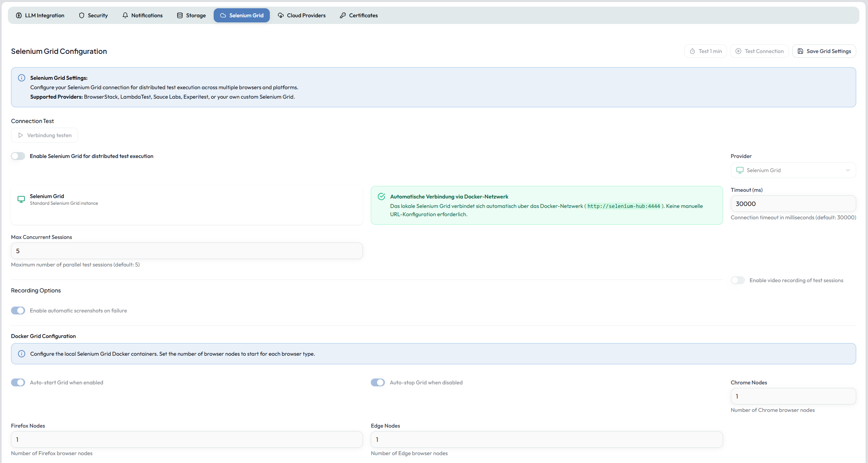Click the database icon on Storage tab

[x=180, y=15]
